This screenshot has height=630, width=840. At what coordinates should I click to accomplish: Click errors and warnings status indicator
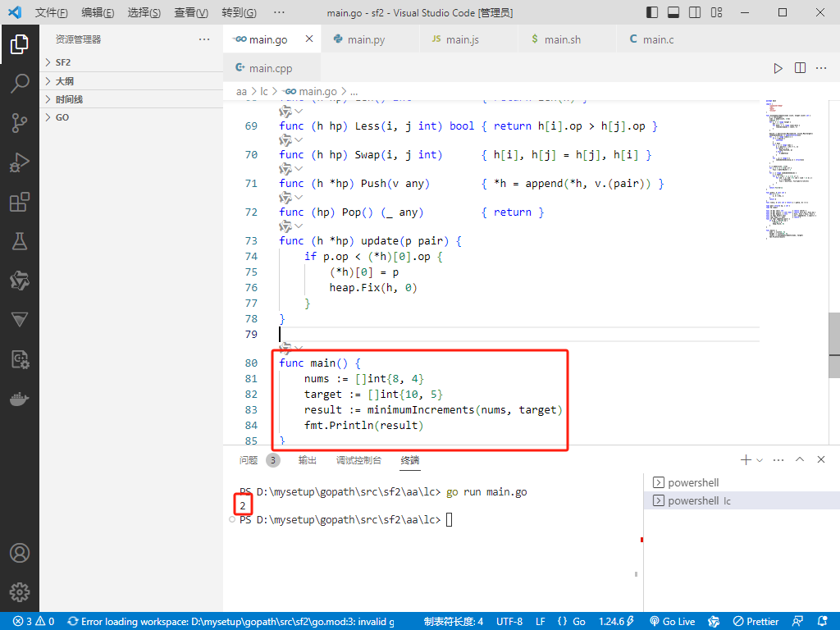tap(33, 622)
